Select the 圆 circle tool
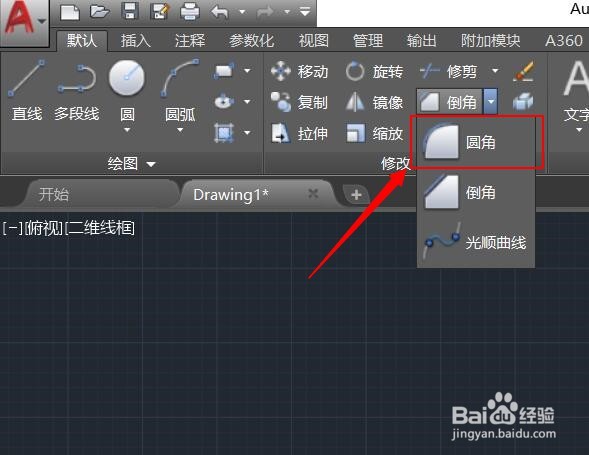 [x=127, y=90]
